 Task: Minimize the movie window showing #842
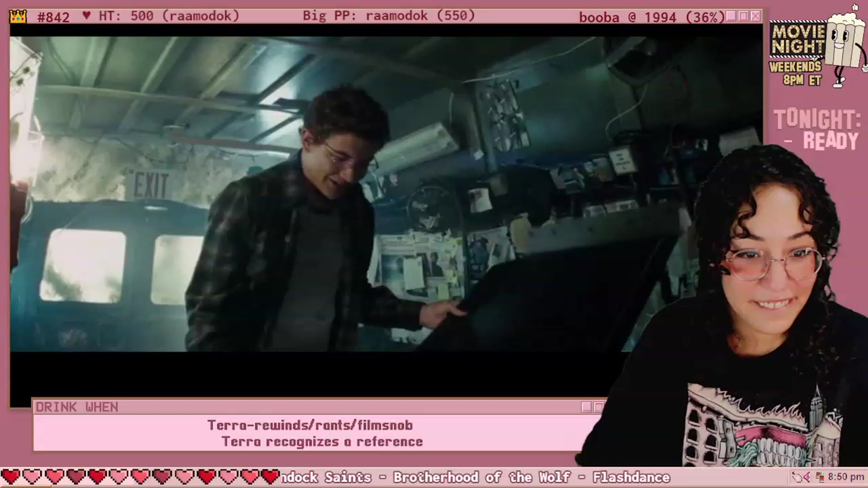coord(731,16)
